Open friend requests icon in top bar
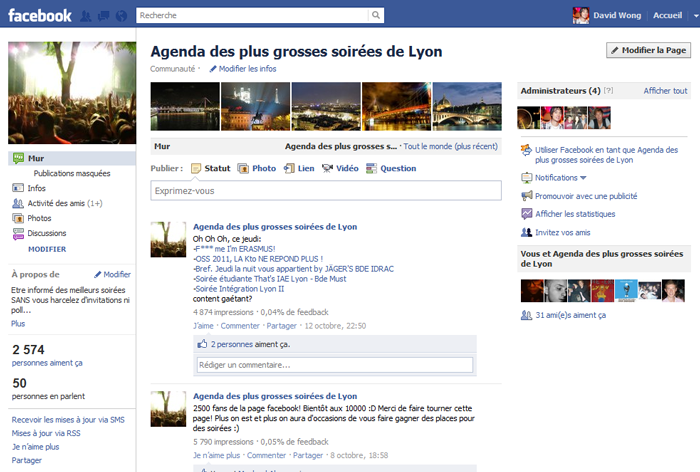The image size is (700, 472). tap(85, 16)
